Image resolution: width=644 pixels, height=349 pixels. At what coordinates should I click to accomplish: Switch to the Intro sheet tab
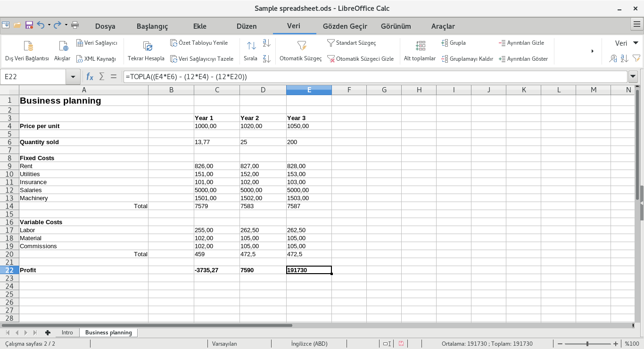coord(67,333)
